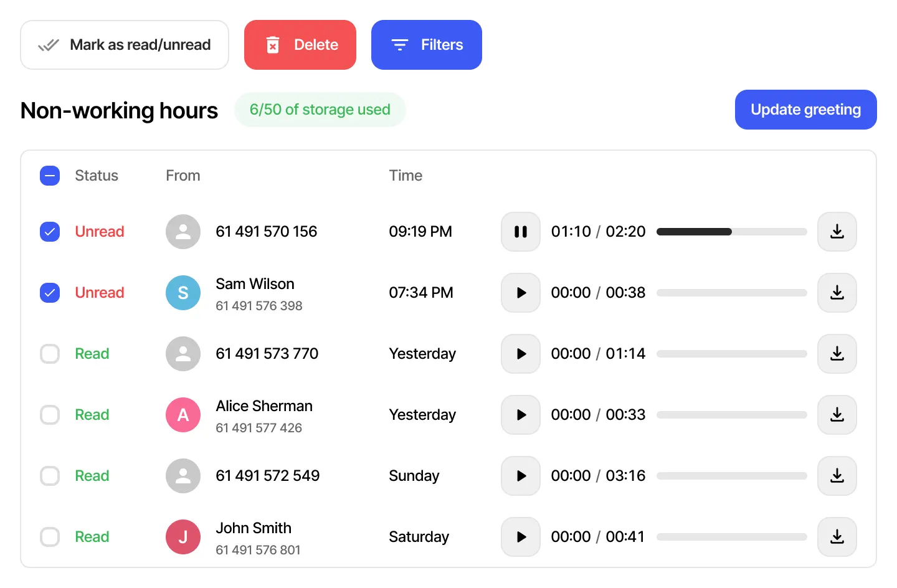Image resolution: width=897 pixels, height=588 pixels.
Task: Uncheck the 61 491 570 156 voicemail row
Action: (x=50, y=232)
